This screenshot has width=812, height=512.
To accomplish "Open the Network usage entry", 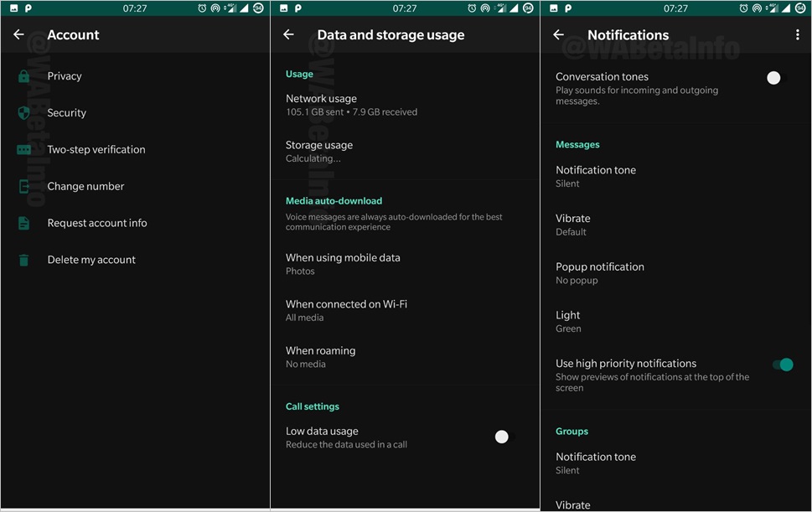I will (x=321, y=105).
